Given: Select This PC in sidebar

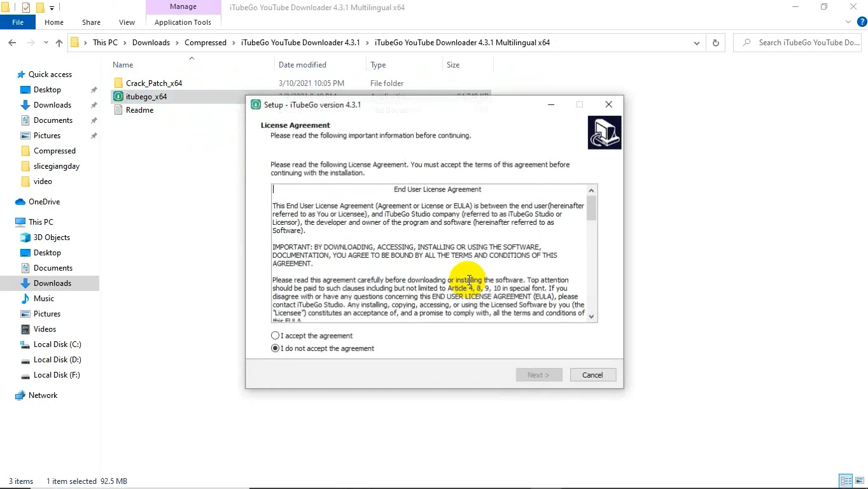Looking at the screenshot, I should pos(41,222).
